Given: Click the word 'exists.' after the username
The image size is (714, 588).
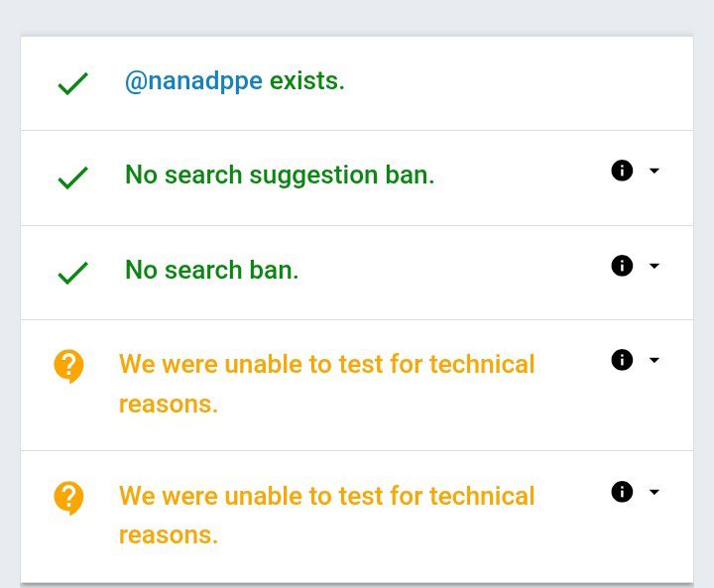Looking at the screenshot, I should coord(306,81).
